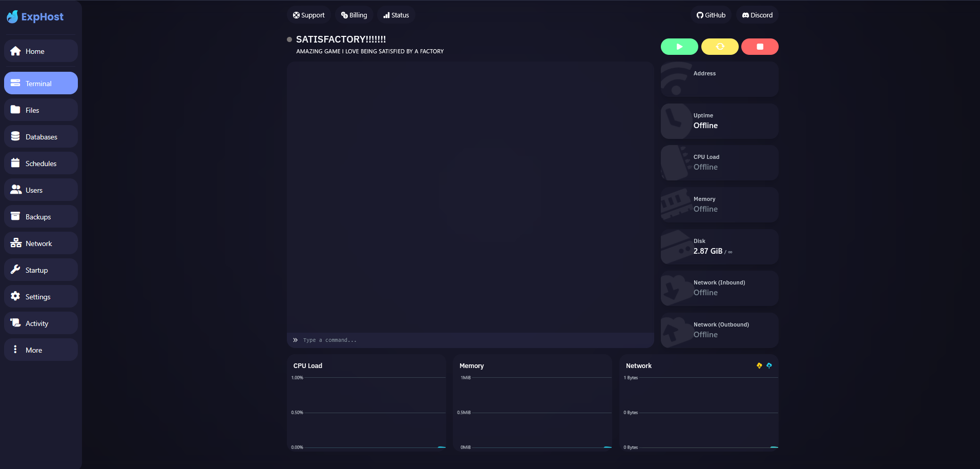This screenshot has width=980, height=469.
Task: Click the Schedules calendar icon
Action: click(x=15, y=163)
